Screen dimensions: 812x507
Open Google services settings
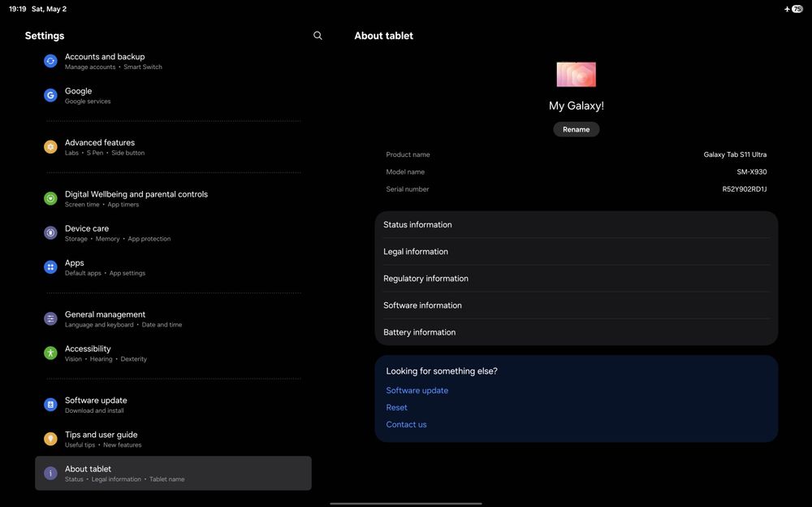pos(173,95)
